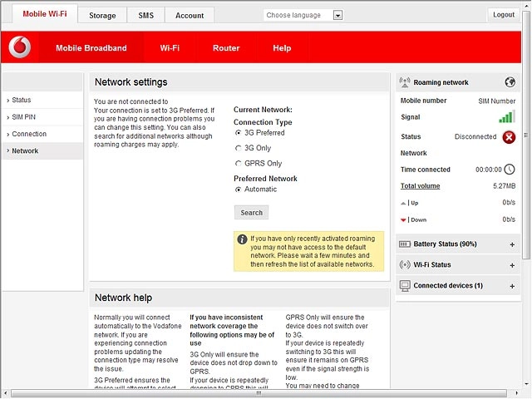Click the Disconnected status text
532x399 pixels.
475,136
